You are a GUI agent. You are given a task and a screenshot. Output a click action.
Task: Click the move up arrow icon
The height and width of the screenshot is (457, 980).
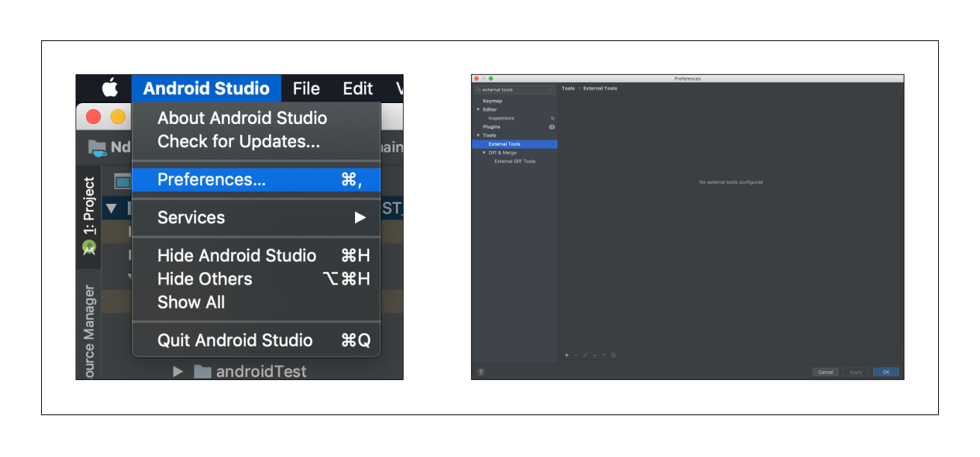coord(595,355)
